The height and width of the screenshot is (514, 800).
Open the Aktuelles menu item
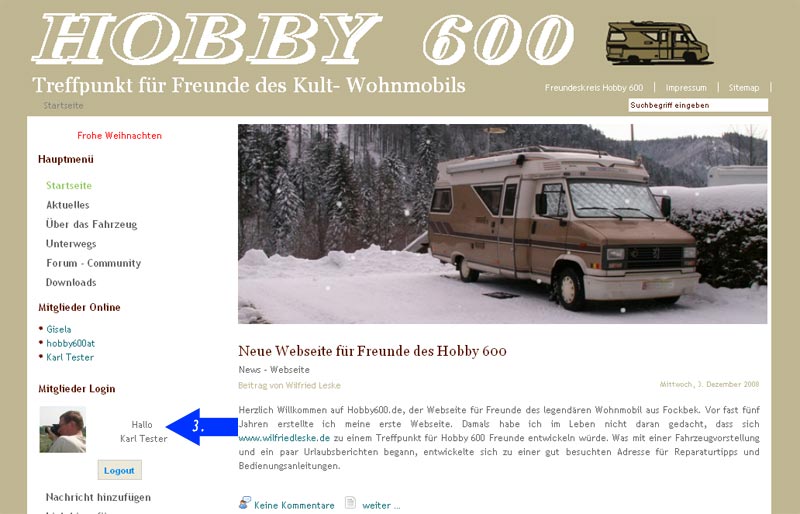pos(68,205)
